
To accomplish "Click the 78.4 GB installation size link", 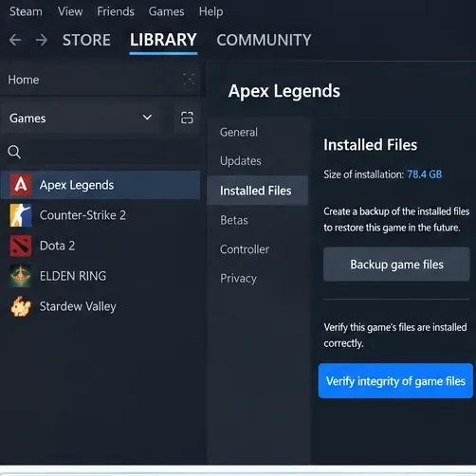I will pos(424,174).
